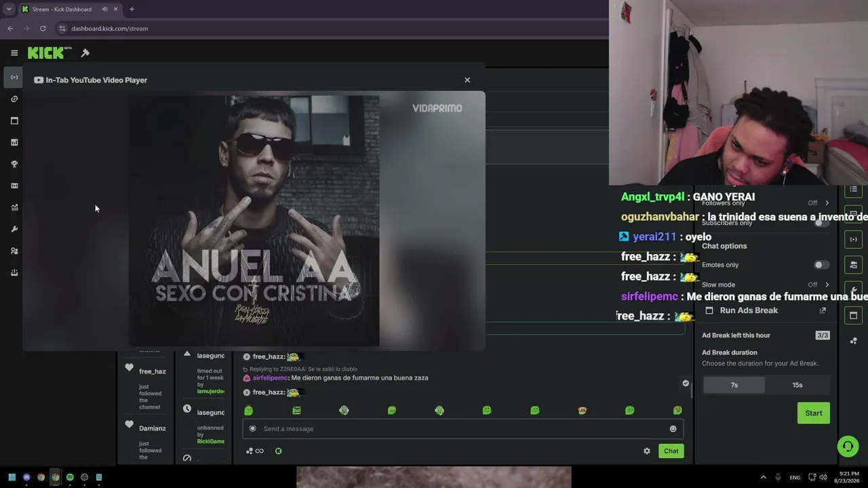The image size is (868, 488).
Task: Open a new browser tab
Action: (x=132, y=9)
